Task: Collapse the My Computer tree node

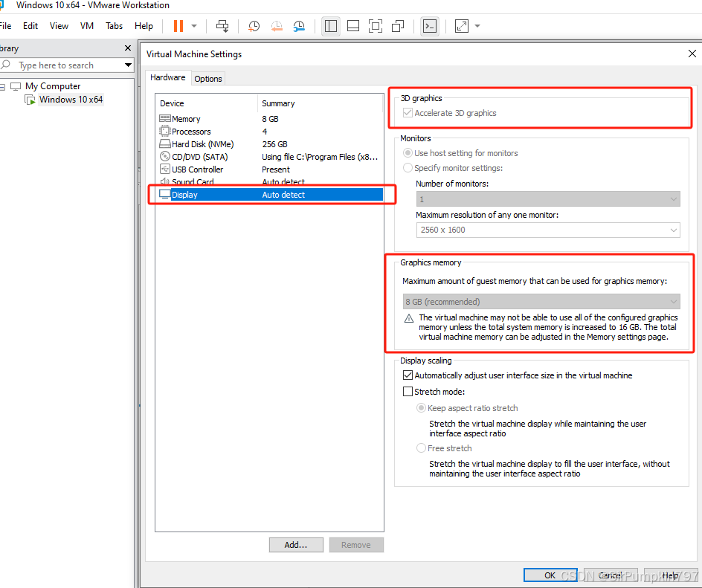Action: tap(2, 86)
